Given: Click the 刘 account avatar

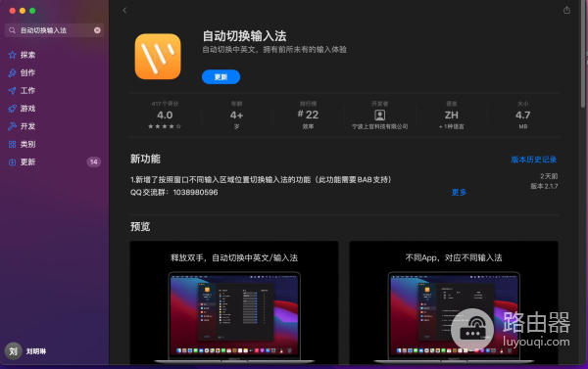Looking at the screenshot, I should pyautogui.click(x=13, y=351).
